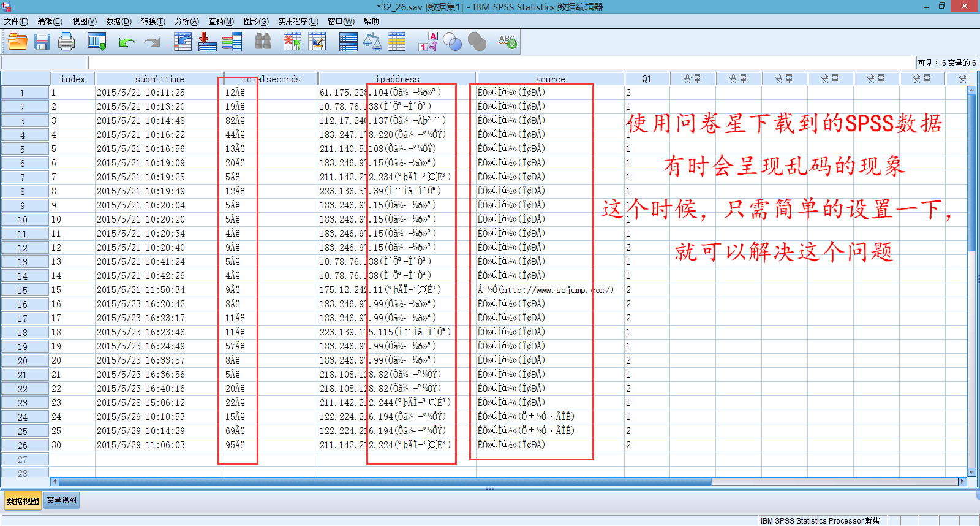The height and width of the screenshot is (526, 980).
Task: Select row header number 15
Action: 24,290
